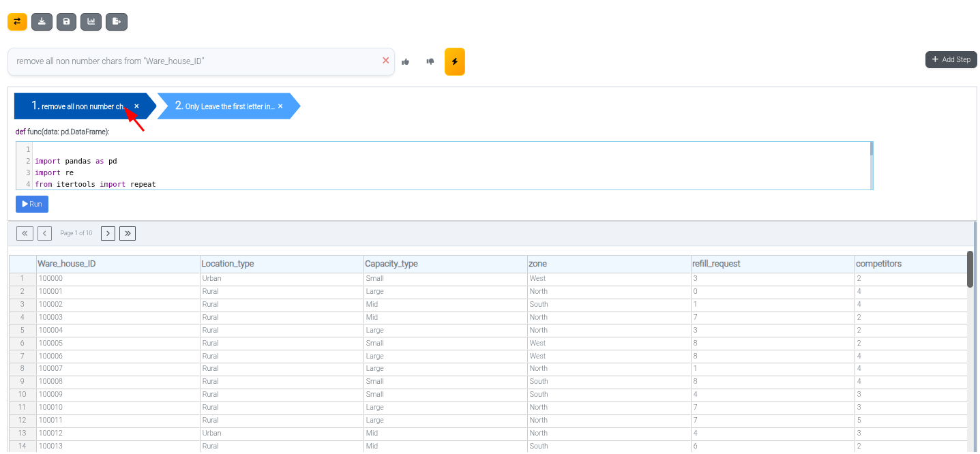Give thumbs down to the prompt result
980x454 pixels.
pyautogui.click(x=430, y=61)
